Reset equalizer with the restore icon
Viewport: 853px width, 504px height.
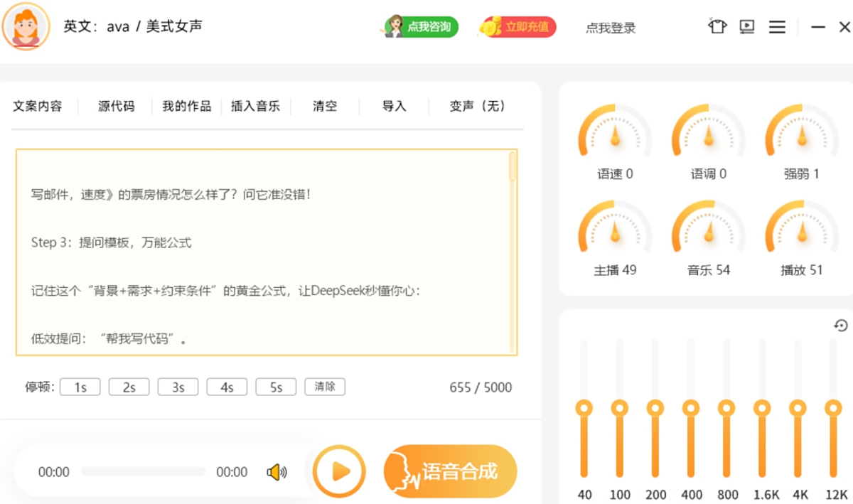click(x=841, y=326)
